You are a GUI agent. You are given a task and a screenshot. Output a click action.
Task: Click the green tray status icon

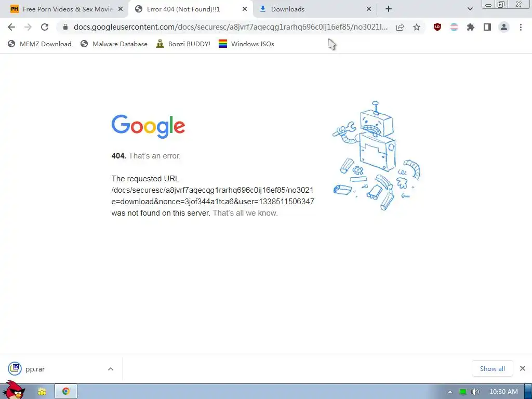pos(462,392)
